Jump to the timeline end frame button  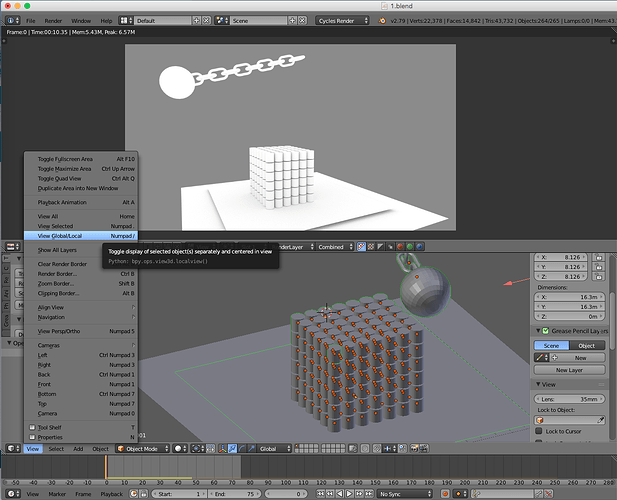coord(369,494)
